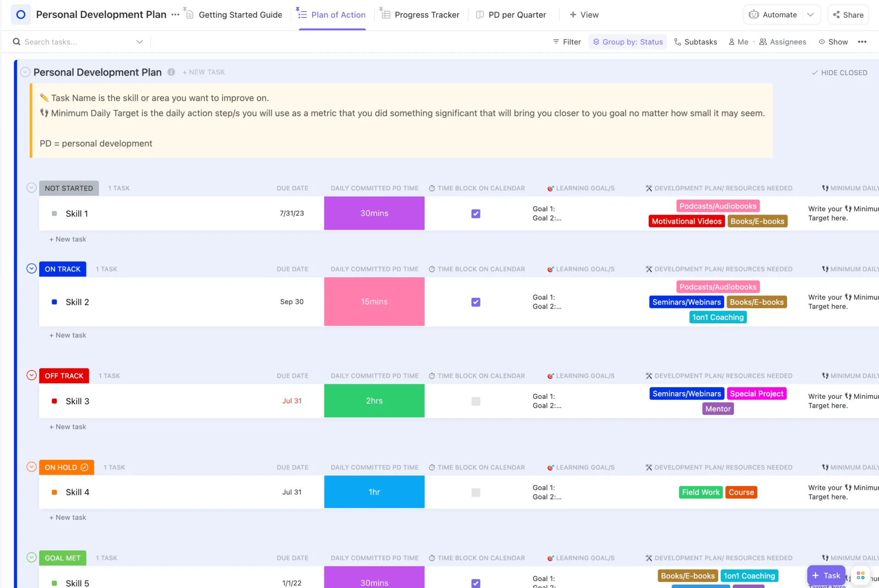Screen dimensions: 879x588
Task: Open the ellipsis menu beside Personal Development Plan title
Action: (175, 15)
